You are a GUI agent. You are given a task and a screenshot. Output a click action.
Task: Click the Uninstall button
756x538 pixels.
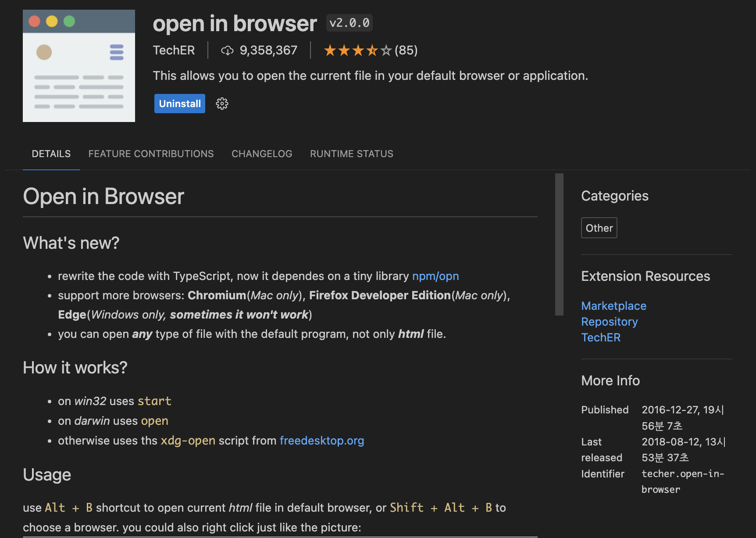[179, 104]
